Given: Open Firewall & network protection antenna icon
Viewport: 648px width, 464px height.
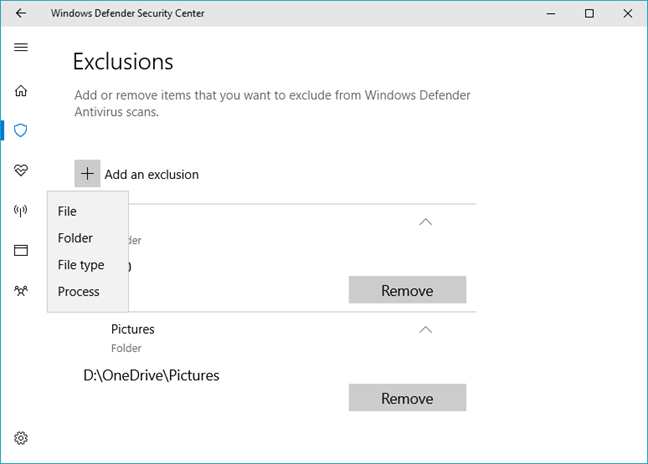Looking at the screenshot, I should point(21,210).
